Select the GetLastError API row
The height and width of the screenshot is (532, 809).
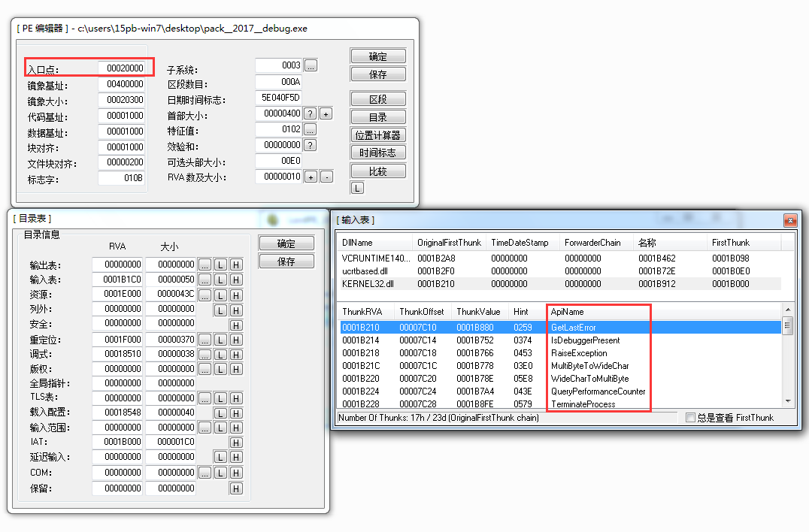(560, 328)
